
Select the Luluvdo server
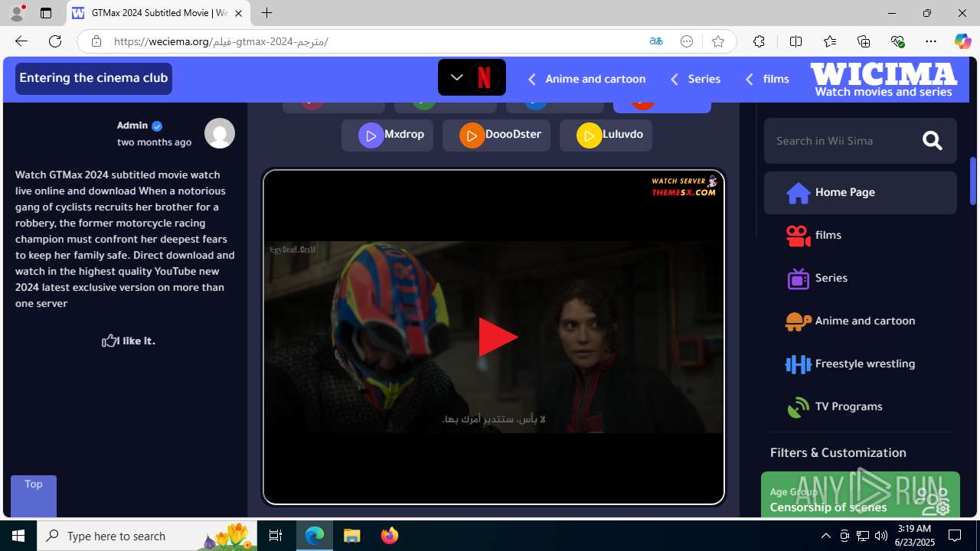pyautogui.click(x=606, y=135)
